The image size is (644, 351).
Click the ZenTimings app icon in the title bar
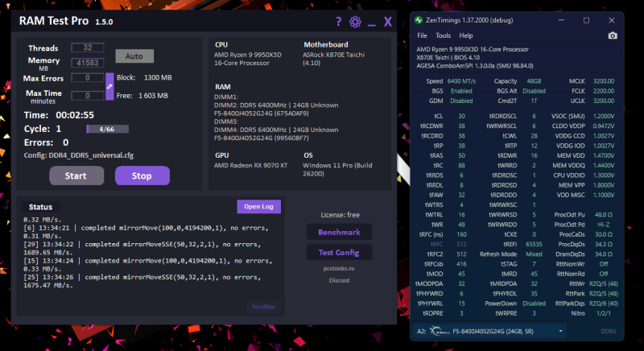click(x=419, y=20)
